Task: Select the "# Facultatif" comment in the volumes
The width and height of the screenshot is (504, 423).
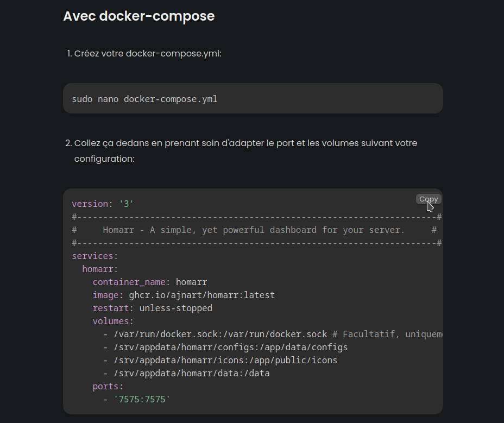Action: (380, 334)
